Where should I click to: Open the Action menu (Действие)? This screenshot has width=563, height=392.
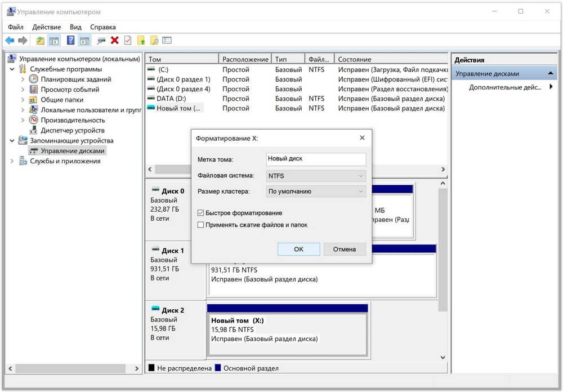(x=47, y=27)
